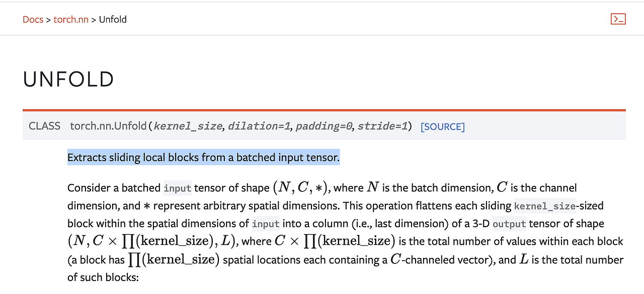The image size is (644, 294).
Task: Click the inline code span reading output
Action: [509, 224]
